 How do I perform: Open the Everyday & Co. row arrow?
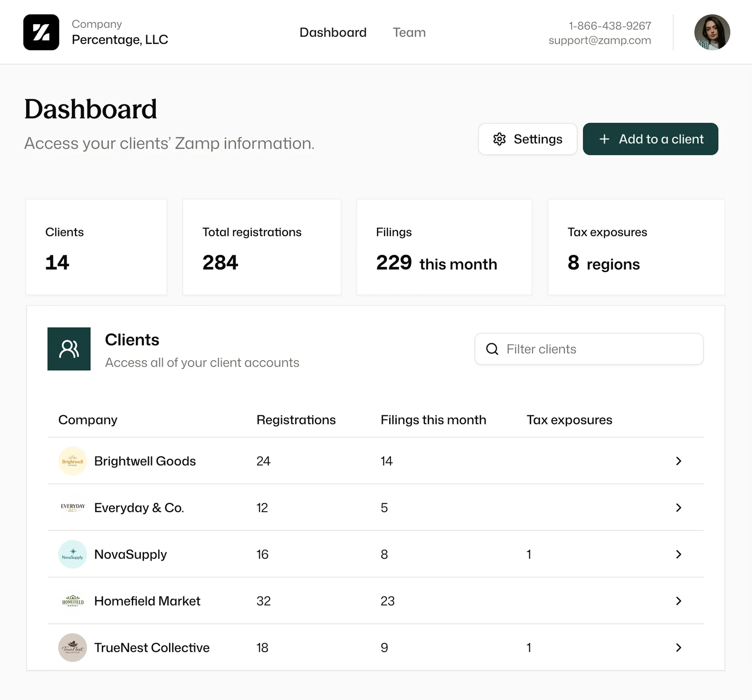[678, 507]
